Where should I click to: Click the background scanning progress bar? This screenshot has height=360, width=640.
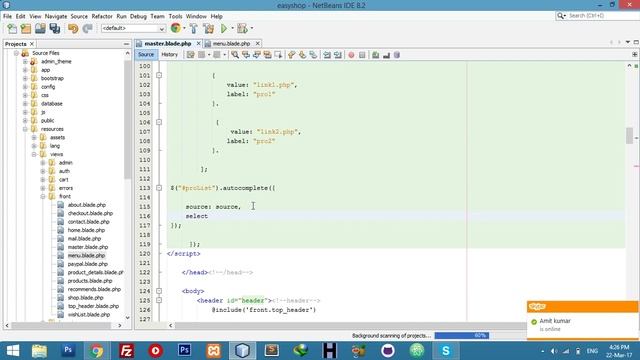[462, 336]
